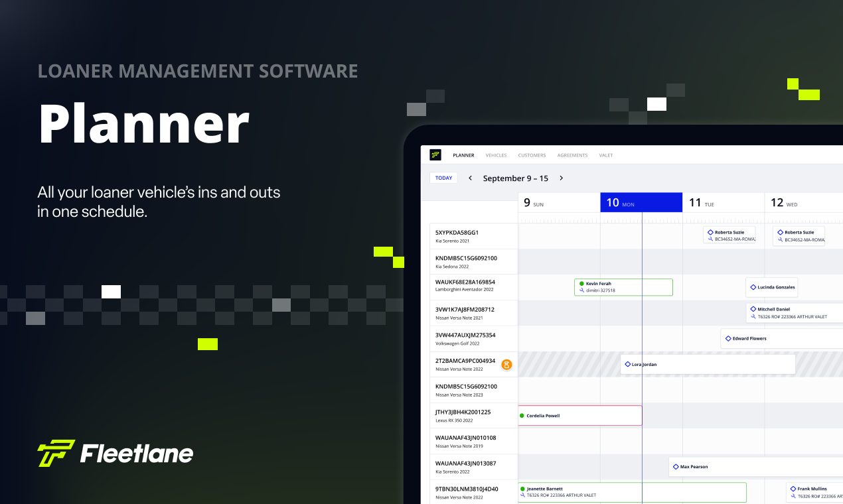843x504 pixels.
Task: Click the left chevron to view previous week
Action: [470, 178]
